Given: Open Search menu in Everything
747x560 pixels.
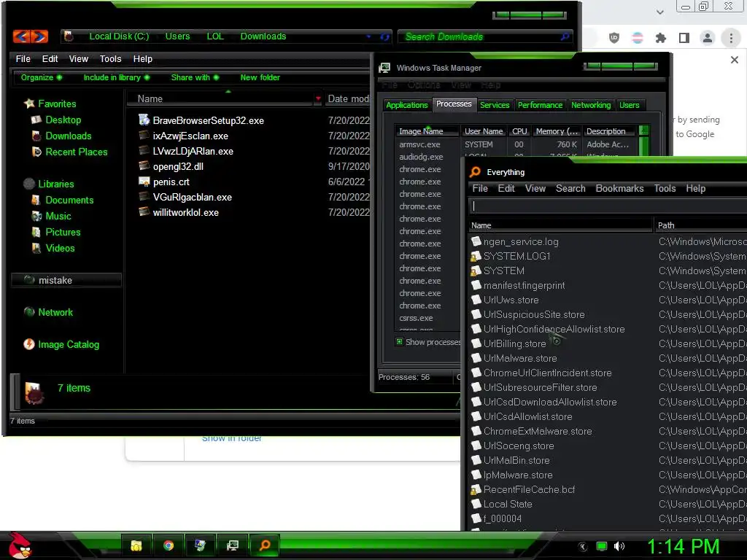Looking at the screenshot, I should click(570, 189).
